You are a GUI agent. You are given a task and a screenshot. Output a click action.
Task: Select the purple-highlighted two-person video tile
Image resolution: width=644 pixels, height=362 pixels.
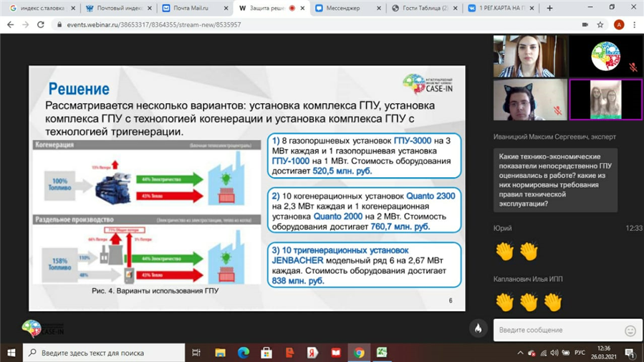(606, 100)
